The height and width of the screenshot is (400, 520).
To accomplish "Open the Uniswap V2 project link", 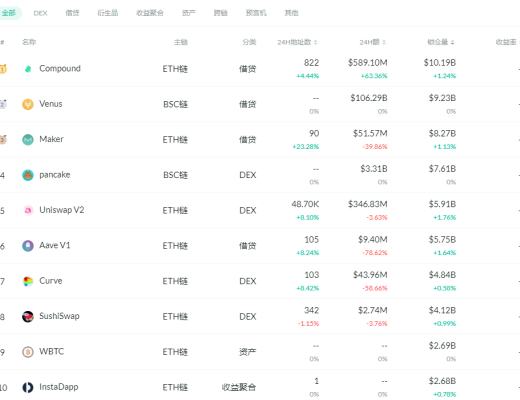I will (62, 210).
